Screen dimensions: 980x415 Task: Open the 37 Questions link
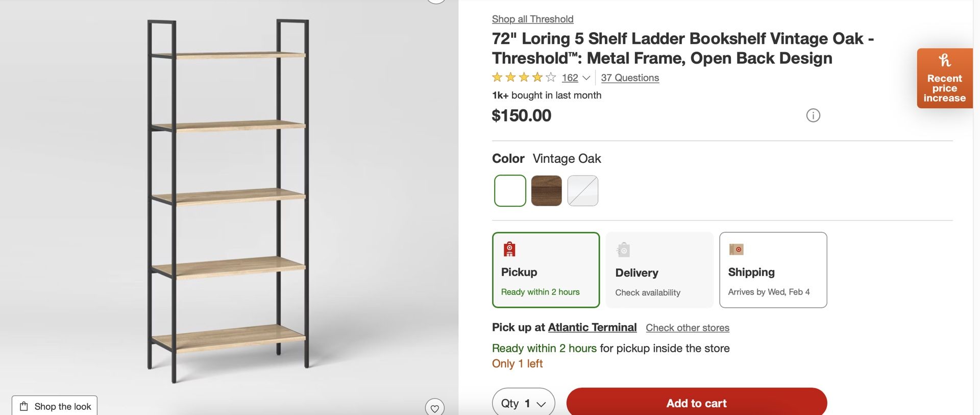click(630, 78)
